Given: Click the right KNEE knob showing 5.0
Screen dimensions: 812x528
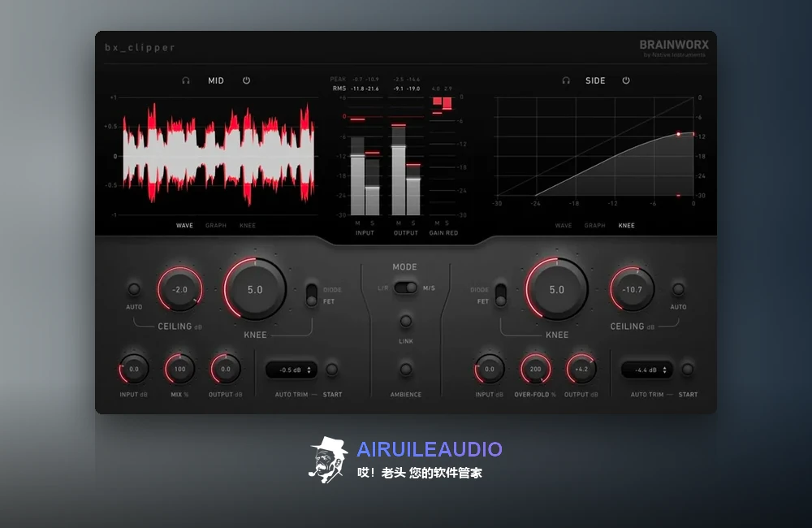Looking at the screenshot, I should [x=557, y=289].
